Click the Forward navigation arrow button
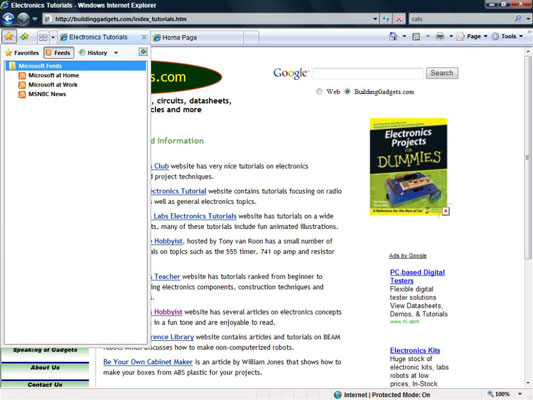This screenshot has height=400, width=533. point(23,19)
